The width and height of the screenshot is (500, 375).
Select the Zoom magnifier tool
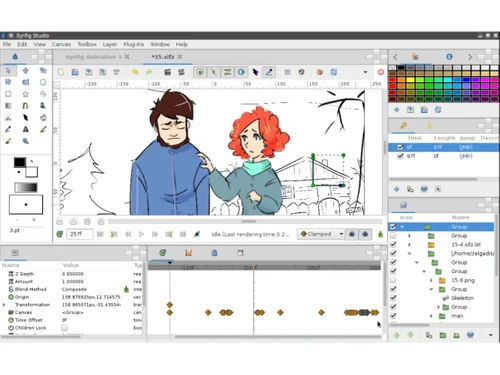click(26, 141)
